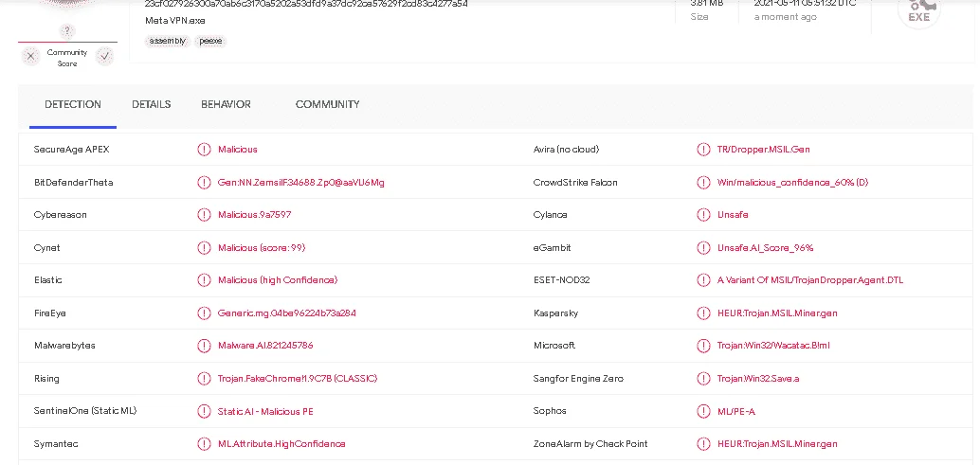Click the file Size label
The height and width of the screenshot is (465, 980).
[x=699, y=17]
